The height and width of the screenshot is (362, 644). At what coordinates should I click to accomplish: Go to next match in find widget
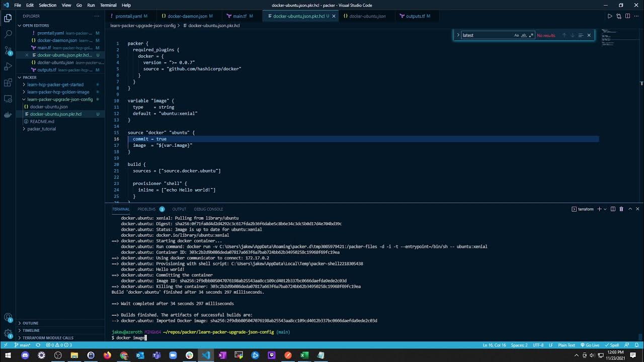click(572, 35)
